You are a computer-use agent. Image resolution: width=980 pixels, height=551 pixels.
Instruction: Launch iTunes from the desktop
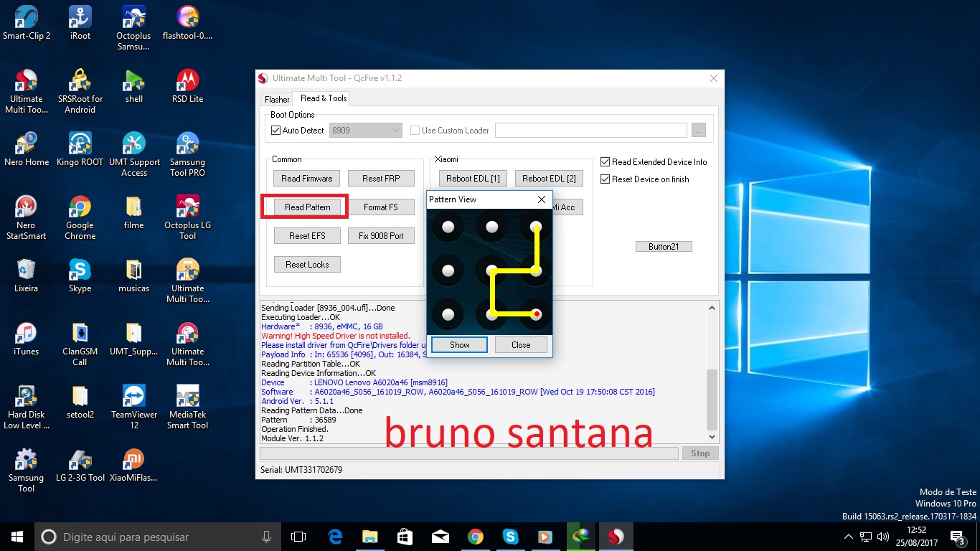[x=27, y=339]
